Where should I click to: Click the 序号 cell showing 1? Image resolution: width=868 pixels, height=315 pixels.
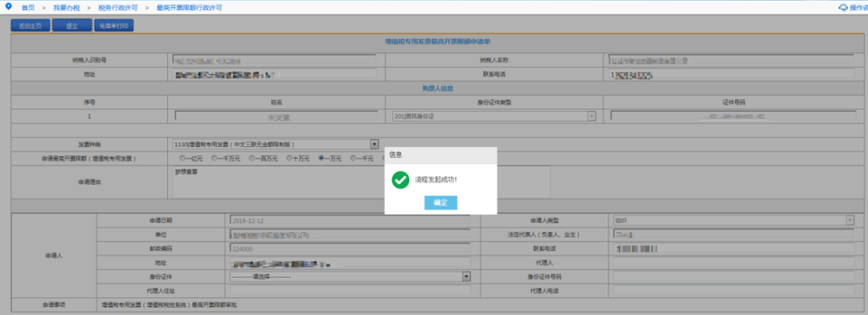point(88,117)
